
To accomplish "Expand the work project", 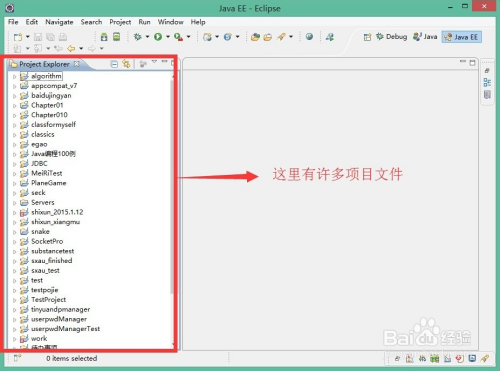I will 14,339.
